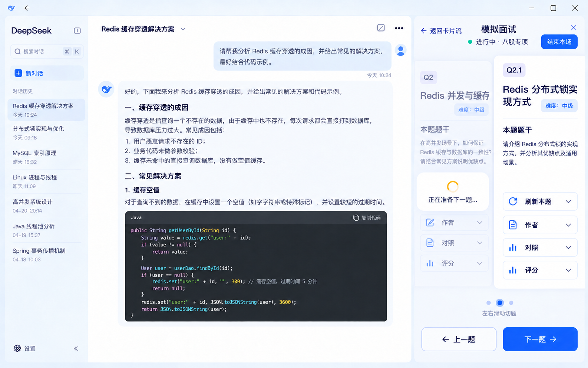Open the three-dot more options menu
The height and width of the screenshot is (368, 588).
tap(399, 28)
